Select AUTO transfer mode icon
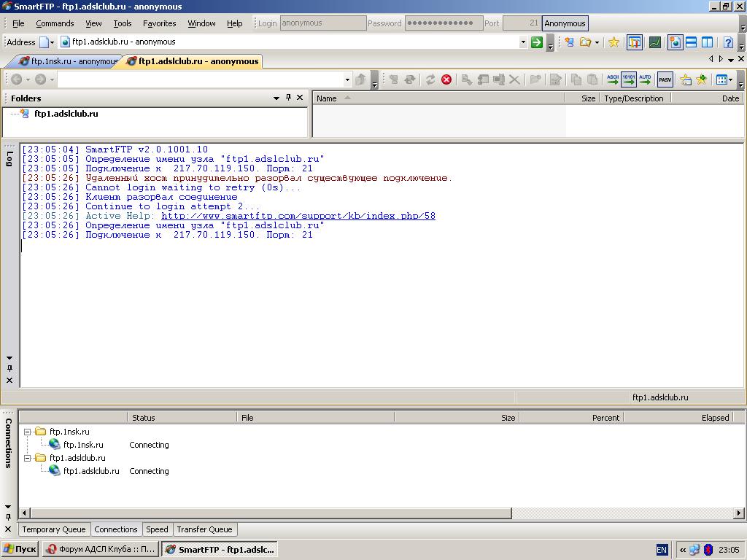This screenshot has height=560, width=747. (x=645, y=79)
